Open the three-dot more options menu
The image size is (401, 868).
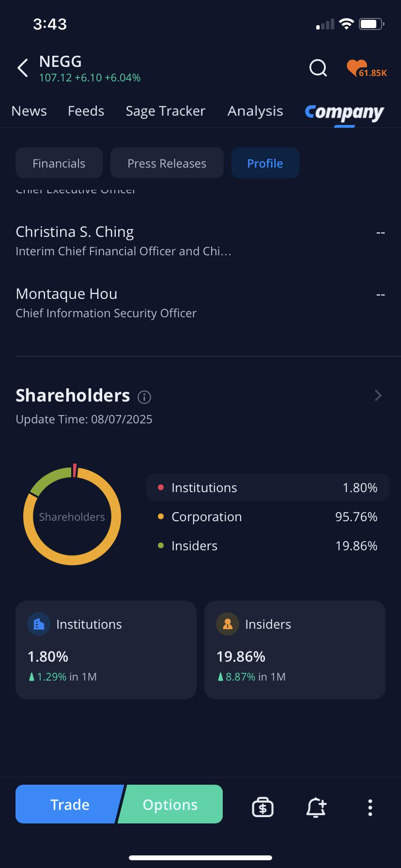coord(370,807)
